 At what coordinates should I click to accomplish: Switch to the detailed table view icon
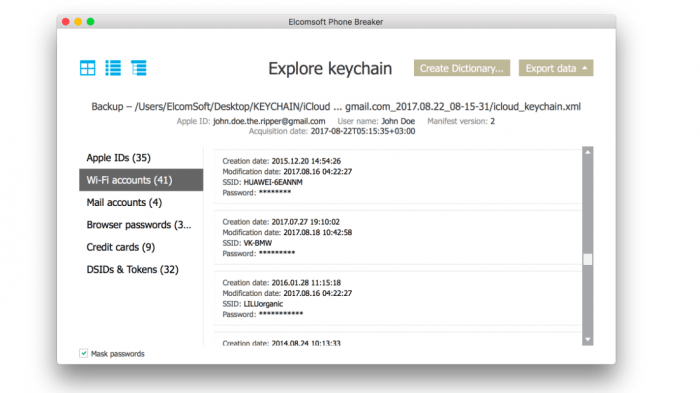(139, 68)
